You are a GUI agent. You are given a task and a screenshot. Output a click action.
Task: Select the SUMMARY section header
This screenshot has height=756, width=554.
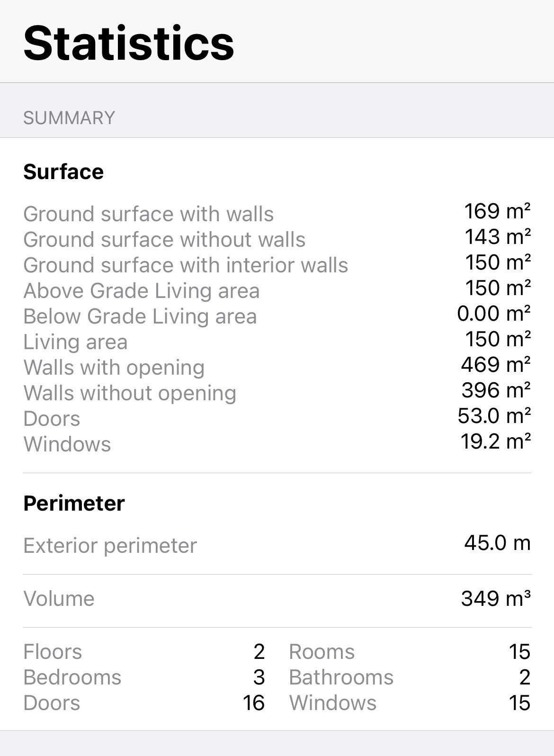click(x=69, y=118)
